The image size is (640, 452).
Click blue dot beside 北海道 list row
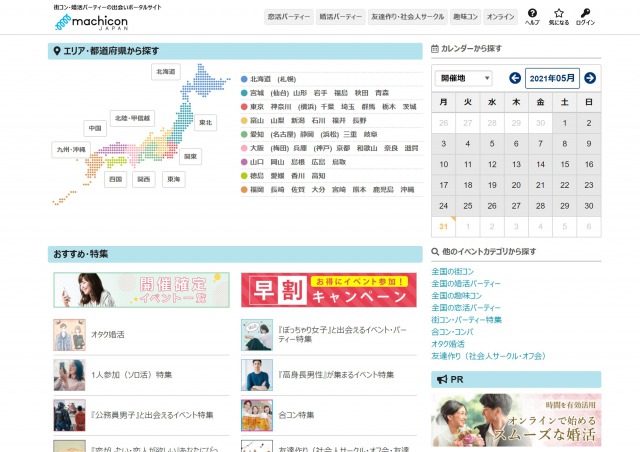pyautogui.click(x=244, y=79)
